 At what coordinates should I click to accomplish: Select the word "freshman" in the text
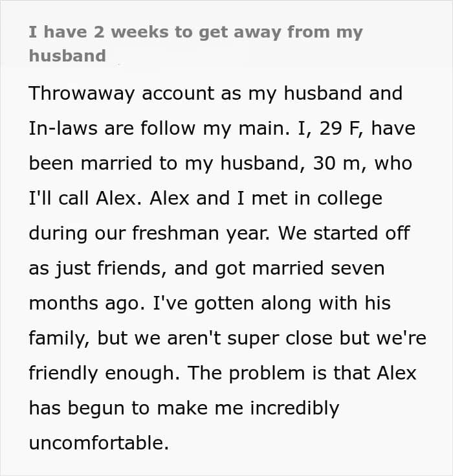pyautogui.click(x=175, y=233)
